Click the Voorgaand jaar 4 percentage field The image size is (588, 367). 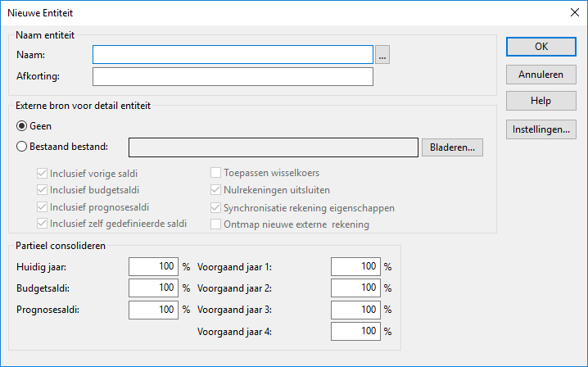[355, 331]
